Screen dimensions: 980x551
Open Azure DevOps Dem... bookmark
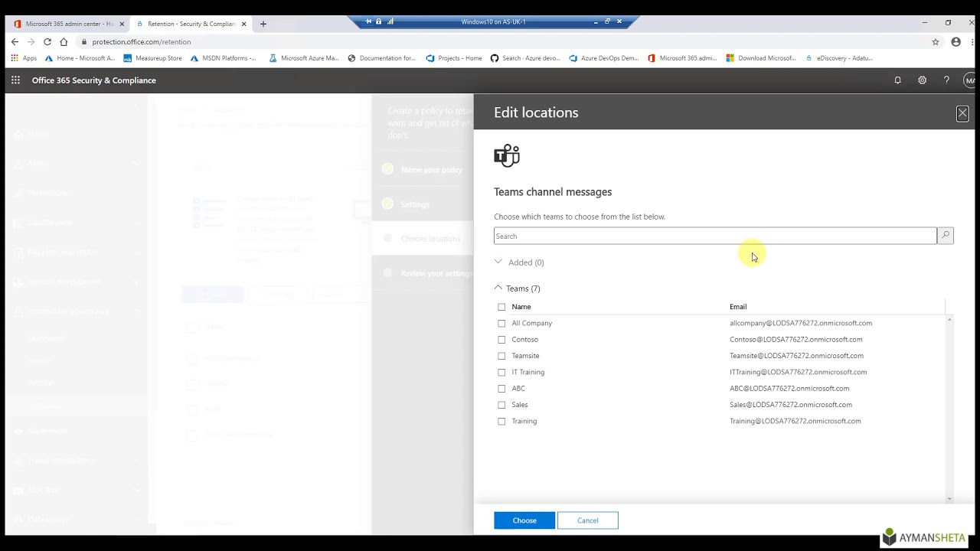pyautogui.click(x=604, y=58)
